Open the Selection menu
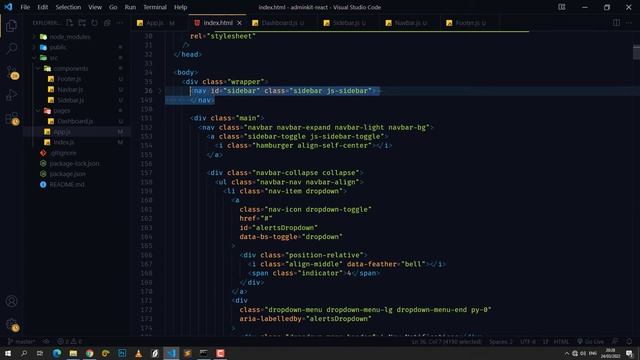The height and width of the screenshot is (360, 640). 68,7
